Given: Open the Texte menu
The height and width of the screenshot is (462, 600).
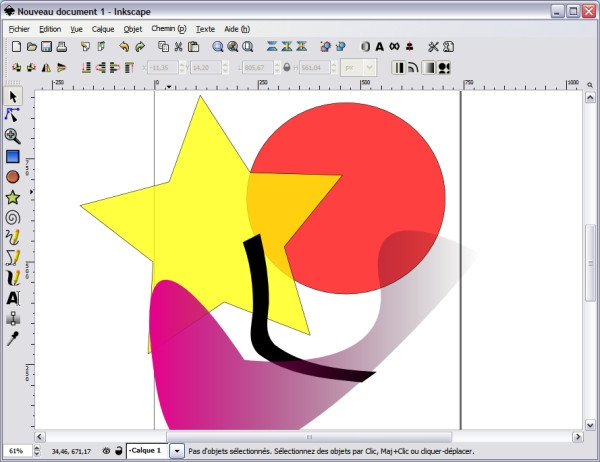Looking at the screenshot, I should pos(205,29).
